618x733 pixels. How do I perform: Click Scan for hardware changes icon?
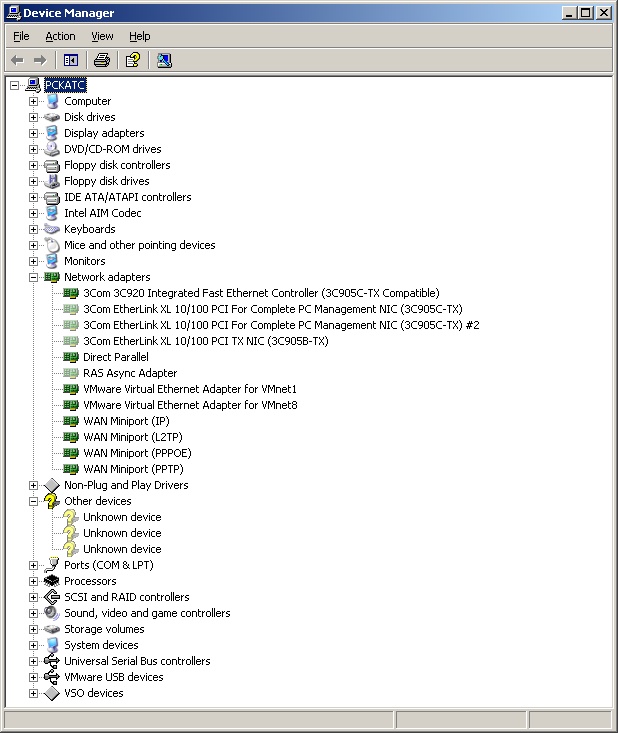click(164, 60)
